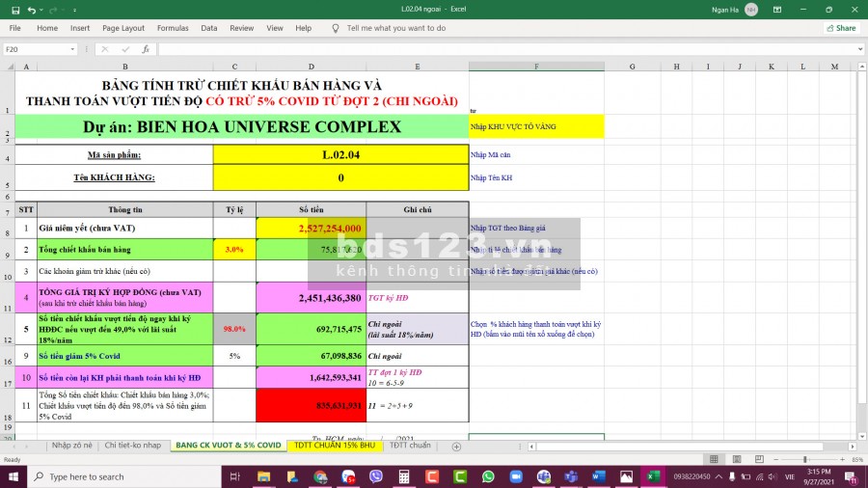Select the 3.0% discount rate cell
Viewport: 868px width, 488px height.
[234, 250]
